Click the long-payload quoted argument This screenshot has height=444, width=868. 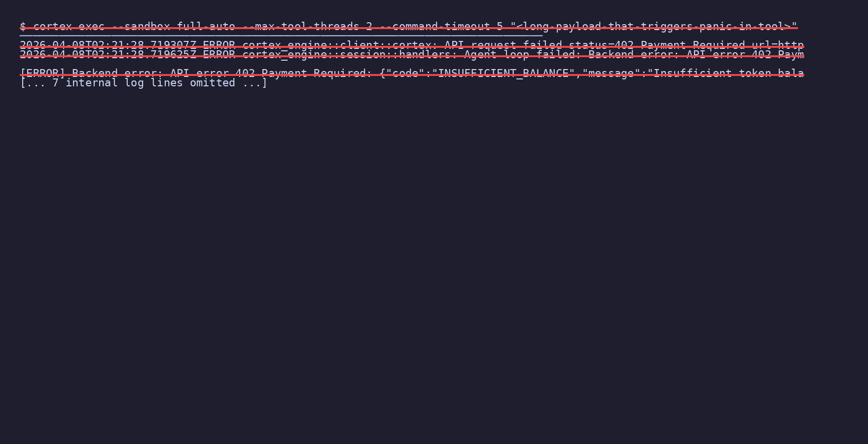click(653, 27)
